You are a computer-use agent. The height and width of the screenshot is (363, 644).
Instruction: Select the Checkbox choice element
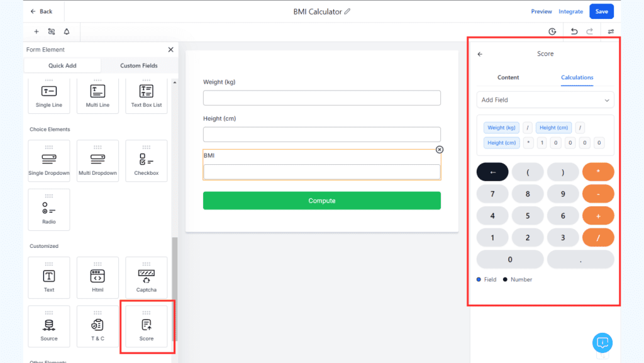point(146,160)
